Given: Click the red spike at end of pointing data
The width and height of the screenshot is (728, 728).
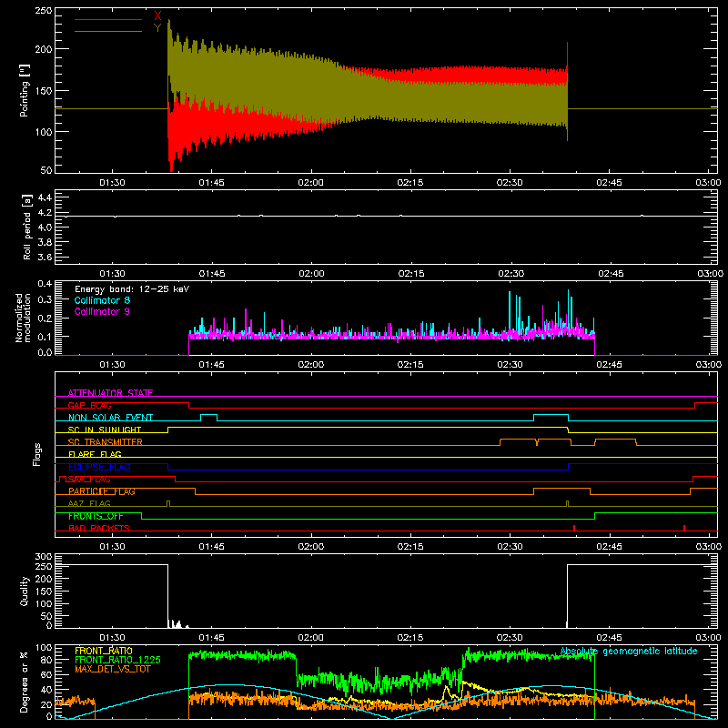Looking at the screenshot, I should [567, 56].
